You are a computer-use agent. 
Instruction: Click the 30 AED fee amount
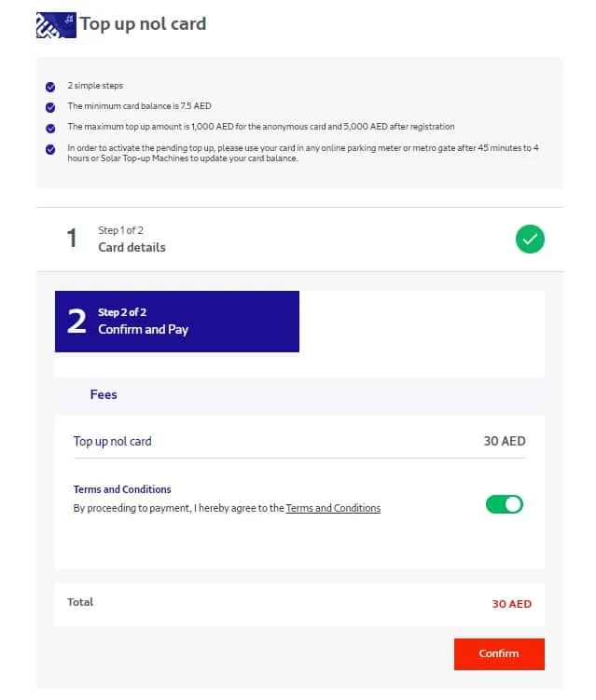[x=505, y=441]
